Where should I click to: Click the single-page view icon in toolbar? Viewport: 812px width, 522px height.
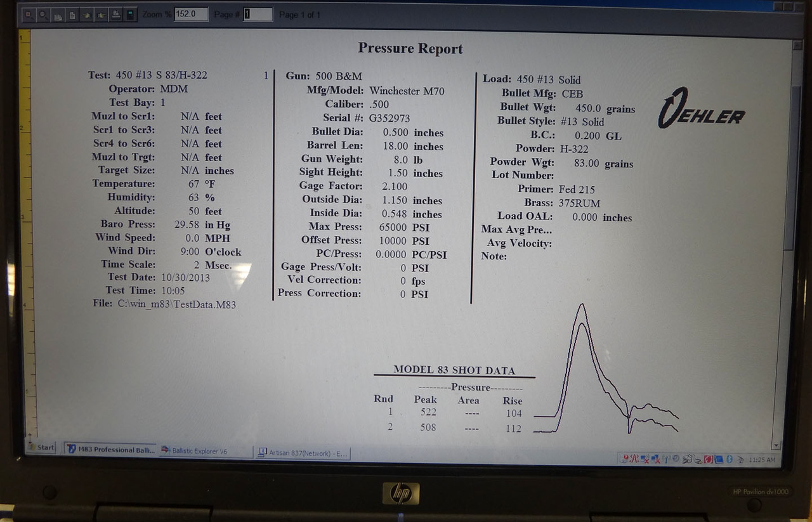tap(72, 15)
